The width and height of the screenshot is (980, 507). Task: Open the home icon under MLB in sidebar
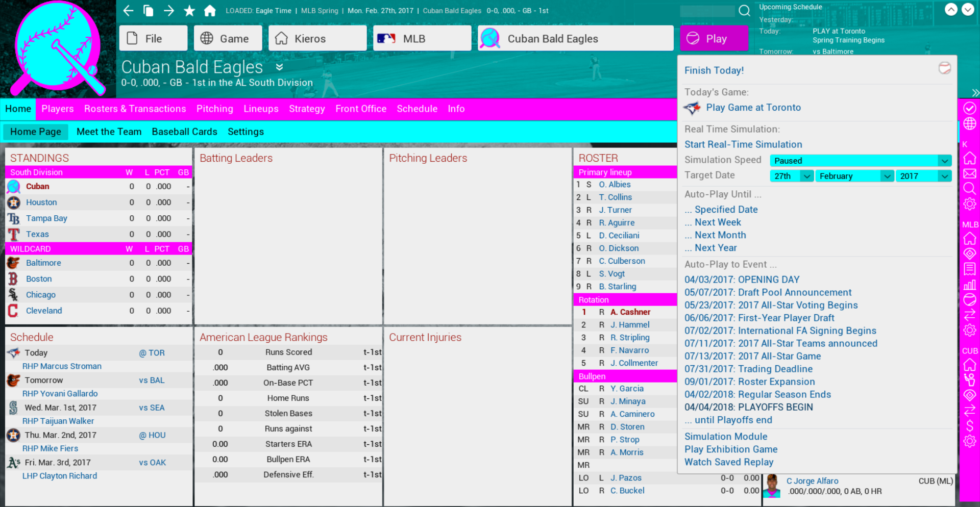coord(969,238)
